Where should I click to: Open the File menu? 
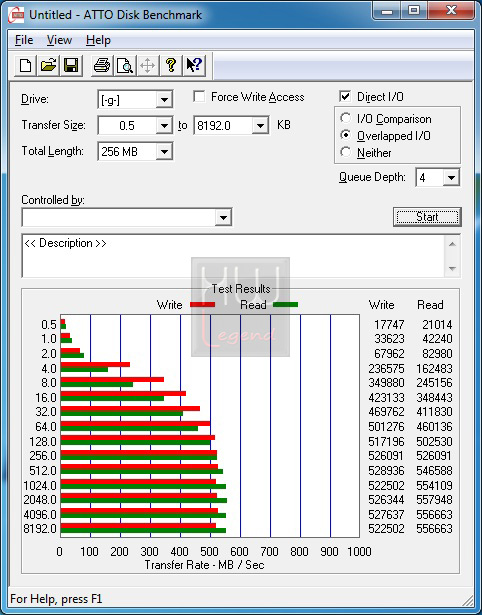pos(24,40)
